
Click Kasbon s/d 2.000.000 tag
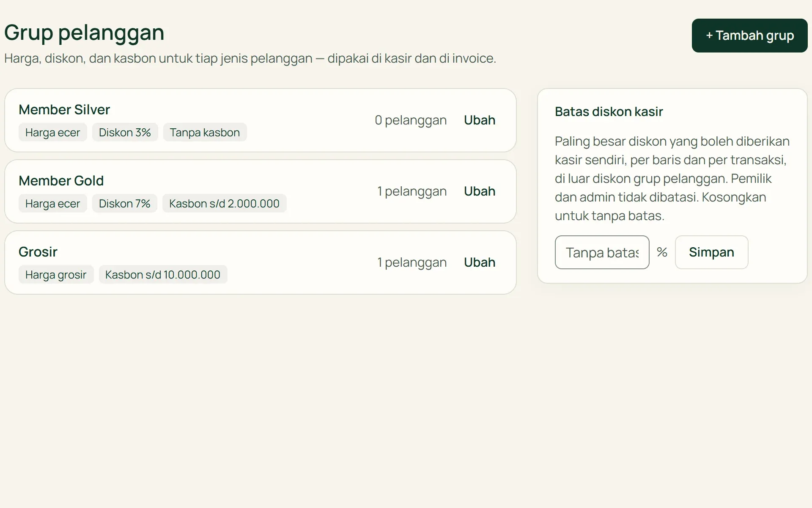coord(224,204)
